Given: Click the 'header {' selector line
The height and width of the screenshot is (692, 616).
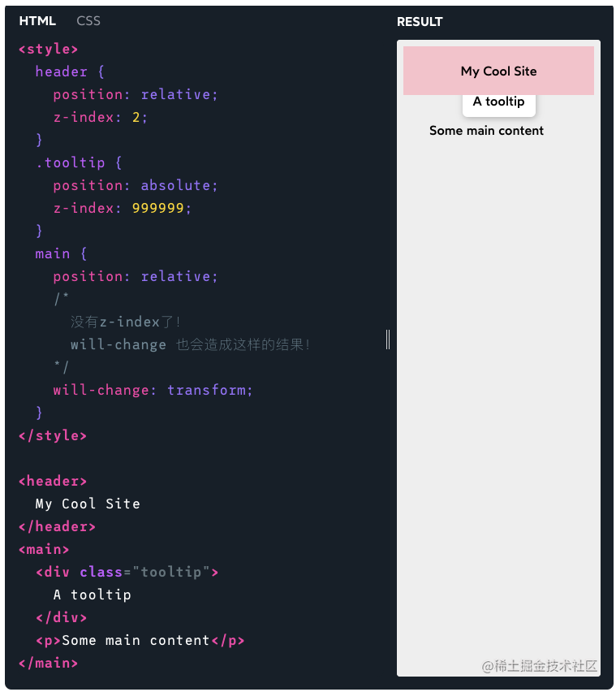Looking at the screenshot, I should click(x=70, y=71).
